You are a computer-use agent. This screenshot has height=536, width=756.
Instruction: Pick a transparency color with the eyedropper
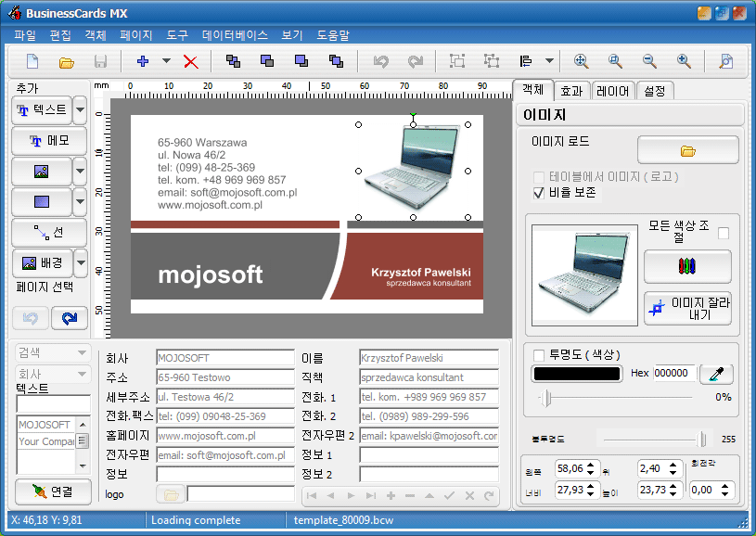(716, 374)
